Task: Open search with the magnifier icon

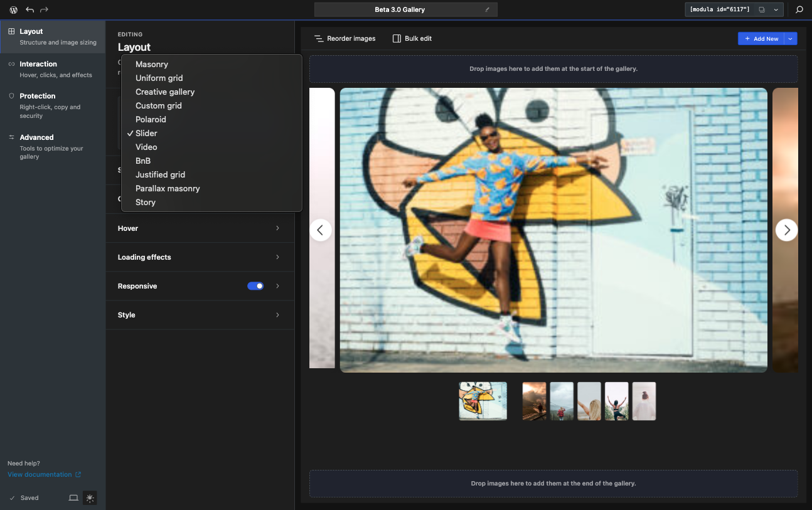Action: click(x=799, y=10)
